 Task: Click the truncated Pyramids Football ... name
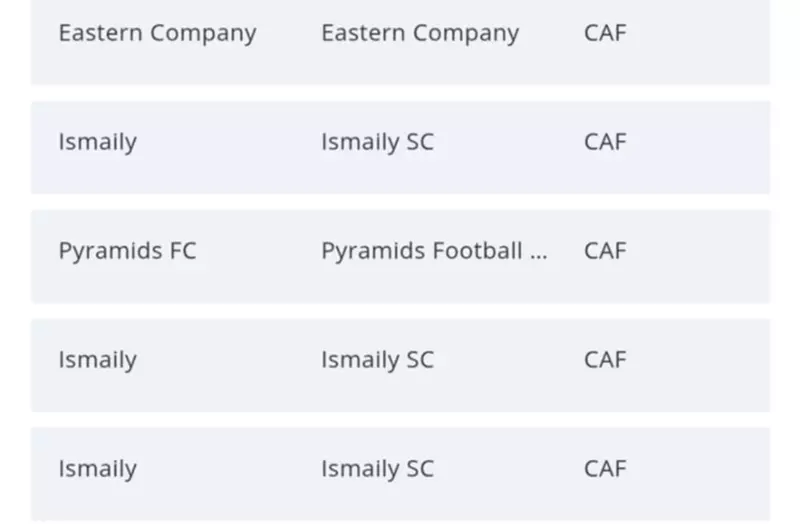click(x=434, y=251)
